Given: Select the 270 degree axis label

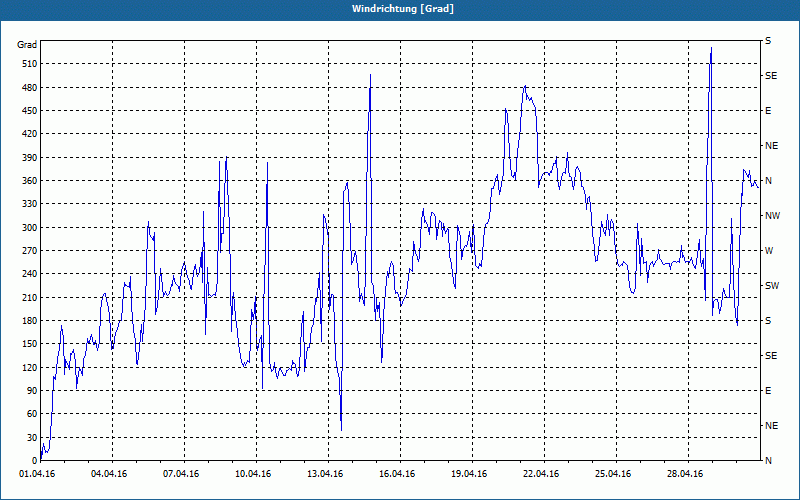Looking at the screenshot, I should 30,251.
